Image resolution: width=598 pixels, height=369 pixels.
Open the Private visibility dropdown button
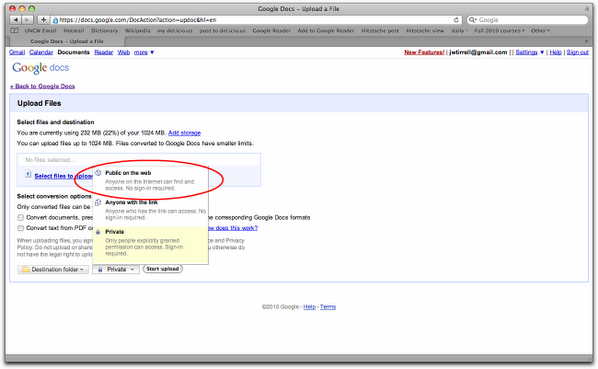pos(116,269)
